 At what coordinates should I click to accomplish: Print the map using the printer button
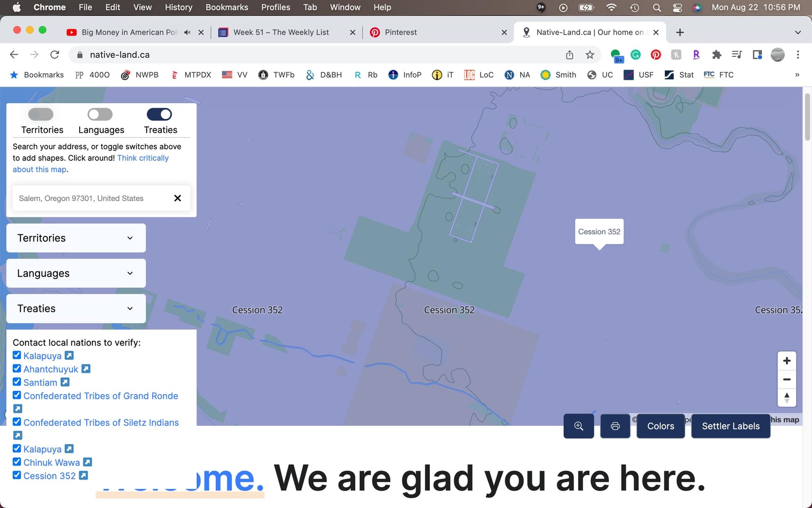(x=615, y=426)
